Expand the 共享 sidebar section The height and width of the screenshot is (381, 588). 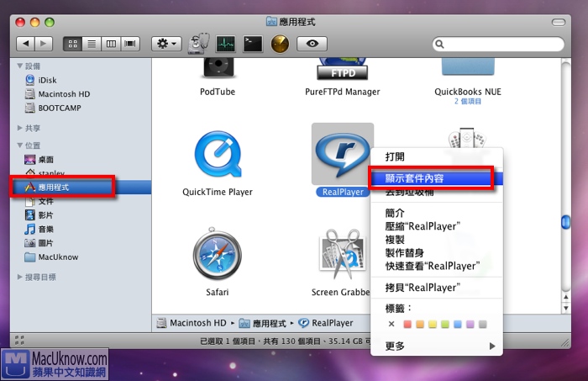20,128
